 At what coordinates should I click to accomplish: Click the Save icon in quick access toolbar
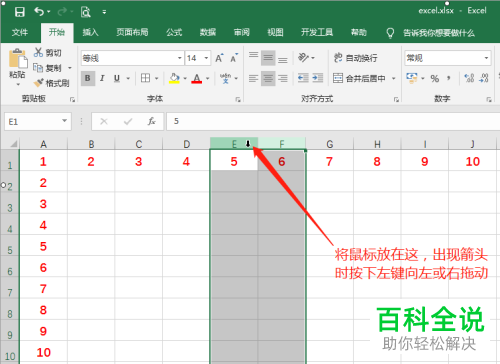20,12
